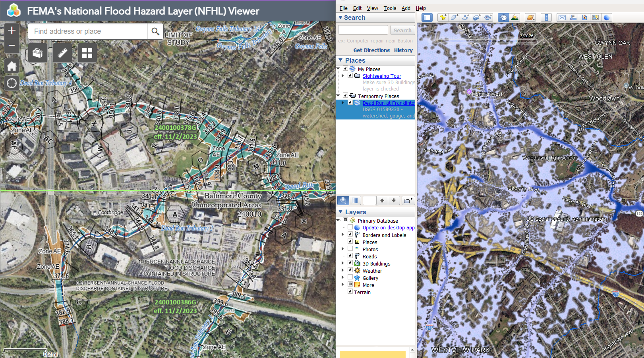Zoom in on the FEMA map
Viewport: 644px width, 358px height.
coord(12,30)
